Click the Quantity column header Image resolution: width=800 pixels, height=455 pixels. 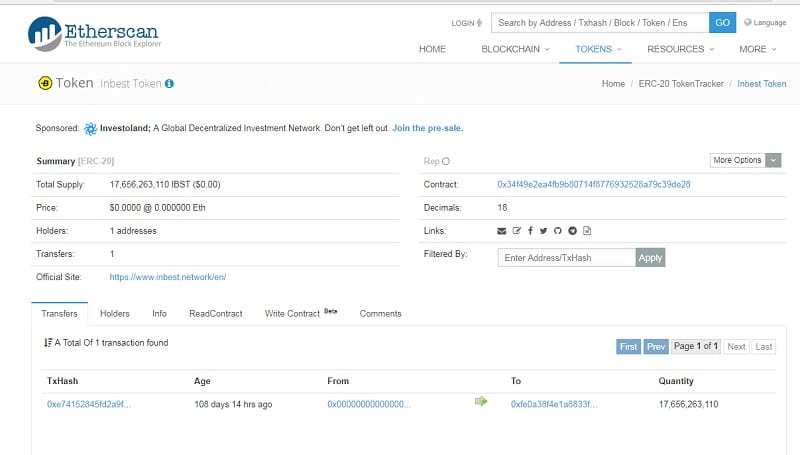click(676, 381)
